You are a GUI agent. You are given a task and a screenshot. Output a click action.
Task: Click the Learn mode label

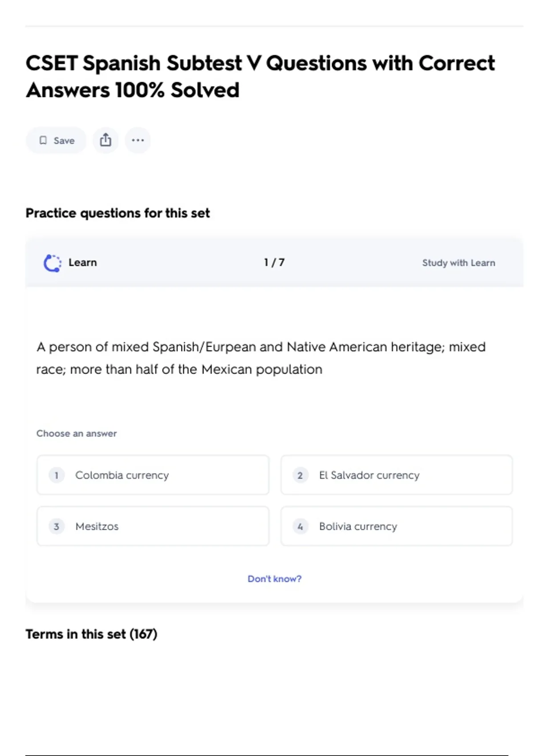click(82, 262)
